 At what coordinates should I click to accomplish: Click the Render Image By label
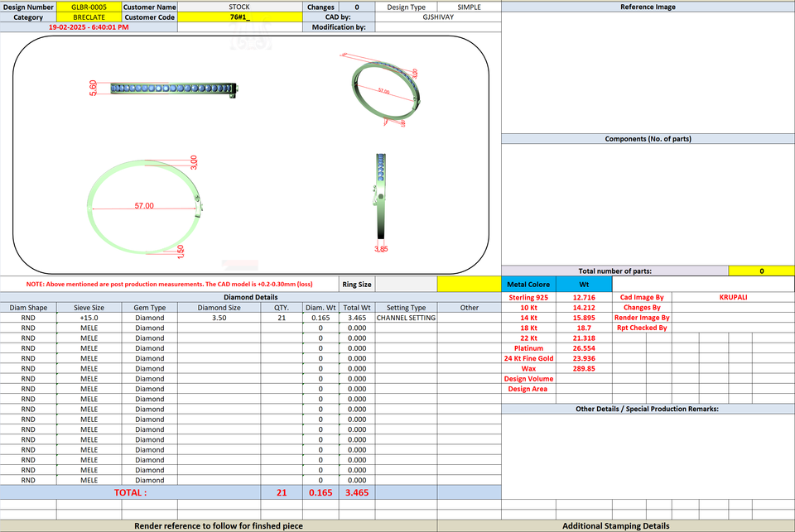pyautogui.click(x=642, y=318)
